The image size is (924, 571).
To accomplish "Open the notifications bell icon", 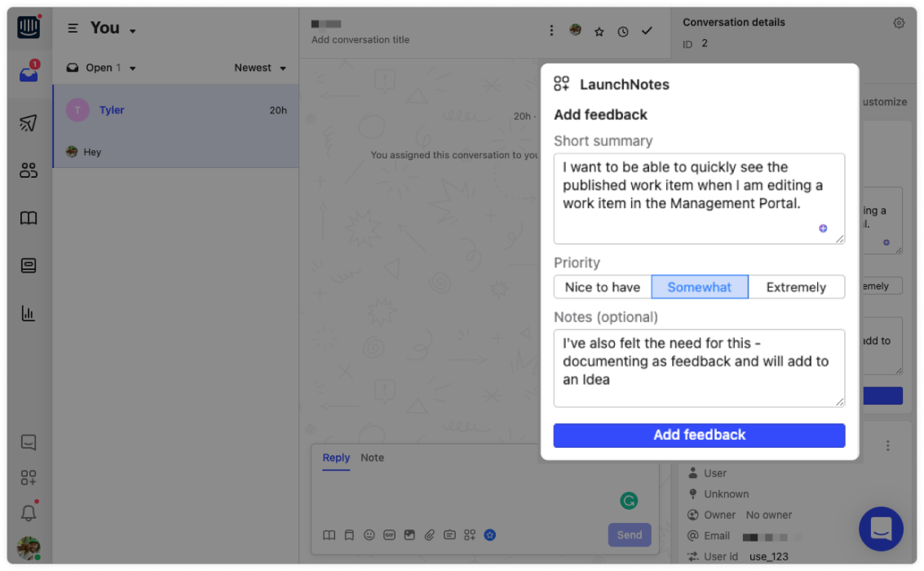I will point(29,512).
